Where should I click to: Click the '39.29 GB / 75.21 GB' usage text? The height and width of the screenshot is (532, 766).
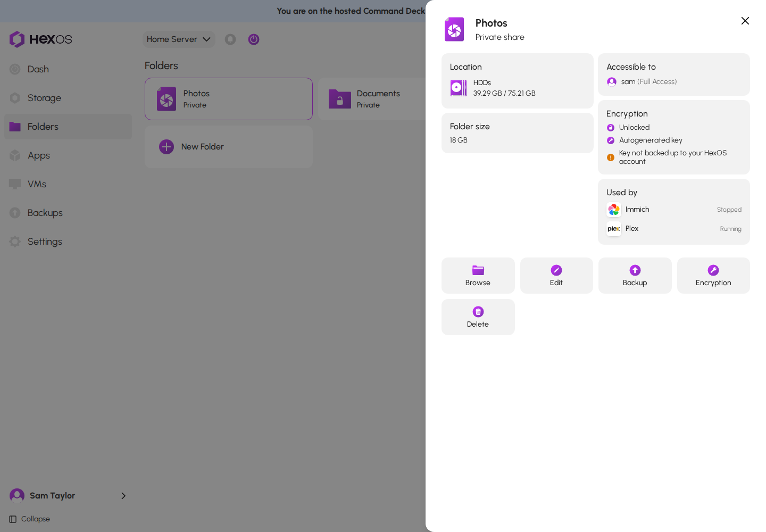point(504,93)
